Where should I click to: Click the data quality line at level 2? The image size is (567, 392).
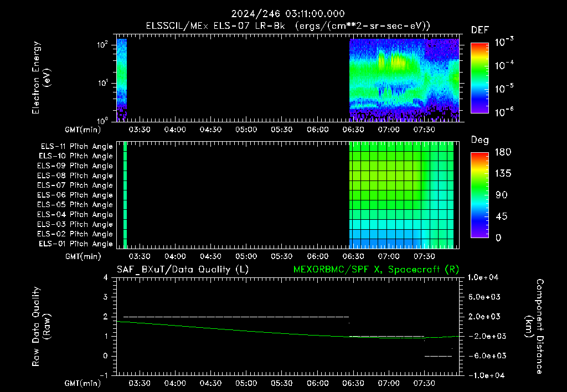click(x=236, y=317)
